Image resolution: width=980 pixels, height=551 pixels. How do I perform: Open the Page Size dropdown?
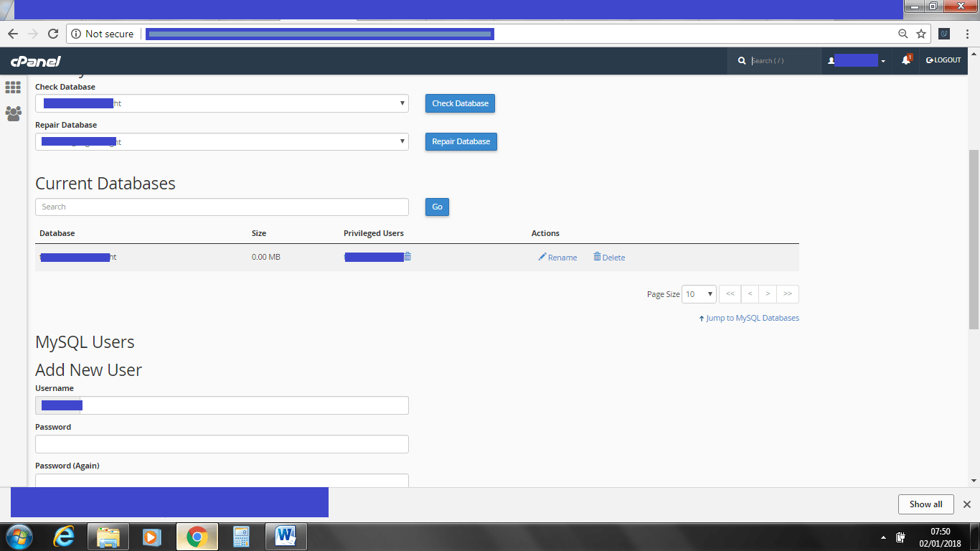[x=699, y=294]
